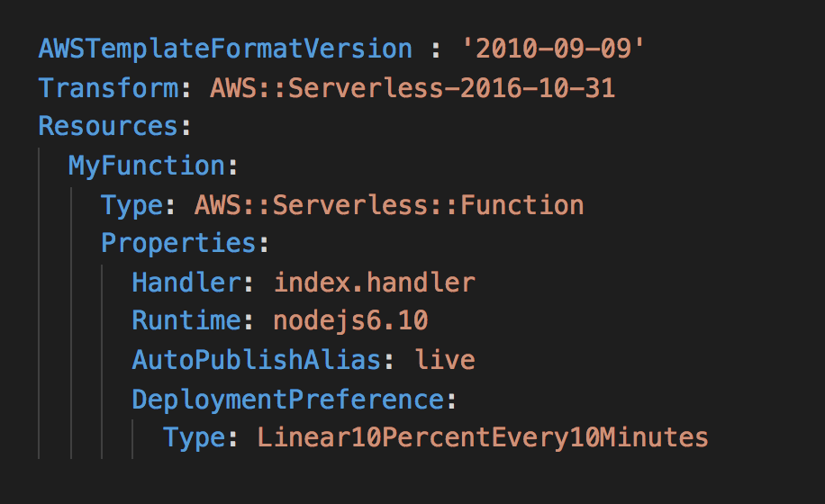Click the AWS::Serverless::Function type value
The width and height of the screenshot is (825, 504).
(x=389, y=205)
